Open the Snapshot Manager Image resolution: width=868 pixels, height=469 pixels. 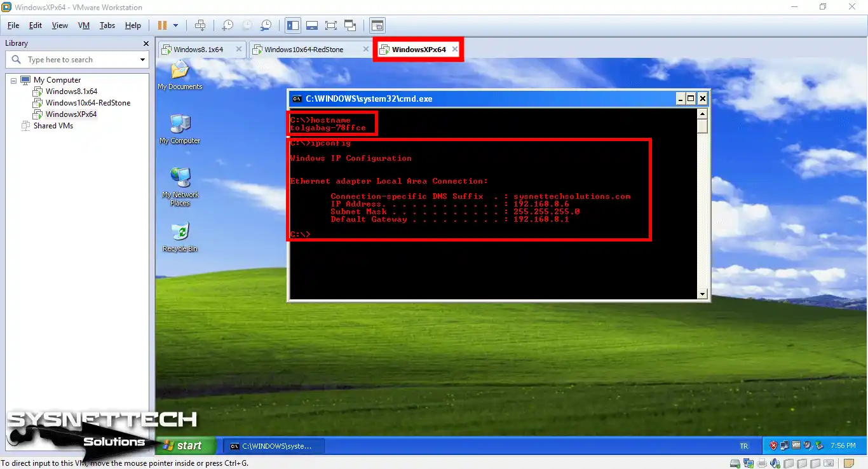pyautogui.click(x=266, y=25)
